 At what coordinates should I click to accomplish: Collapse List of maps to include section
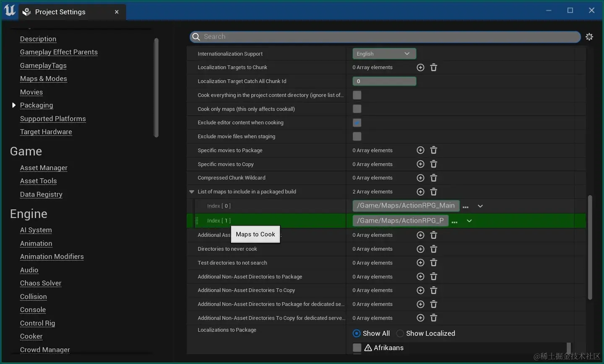click(192, 192)
